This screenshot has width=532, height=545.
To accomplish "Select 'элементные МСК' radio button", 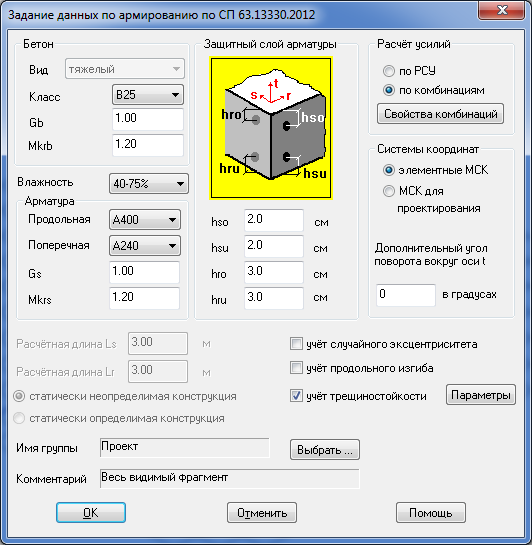I will point(389,170).
